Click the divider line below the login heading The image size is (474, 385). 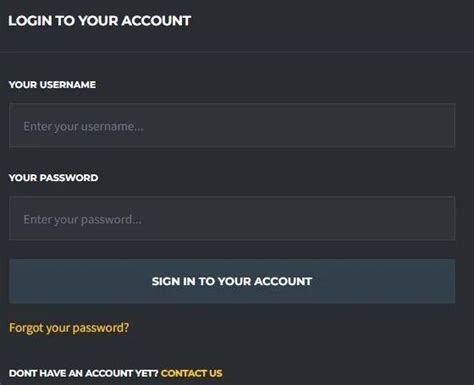pyautogui.click(x=237, y=51)
